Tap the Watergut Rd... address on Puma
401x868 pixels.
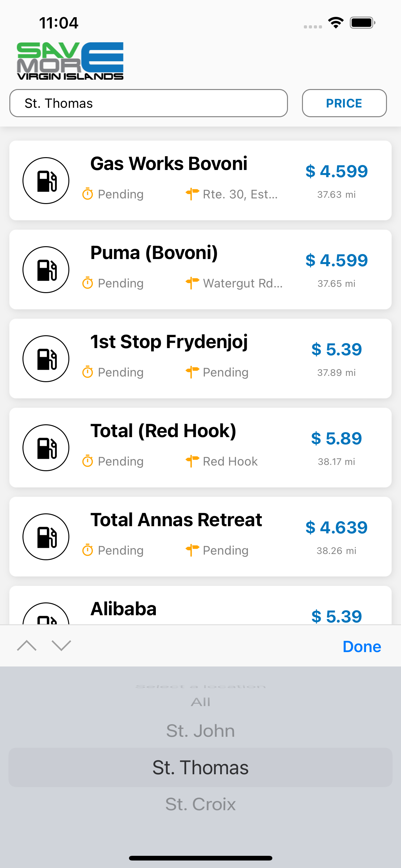click(x=243, y=283)
